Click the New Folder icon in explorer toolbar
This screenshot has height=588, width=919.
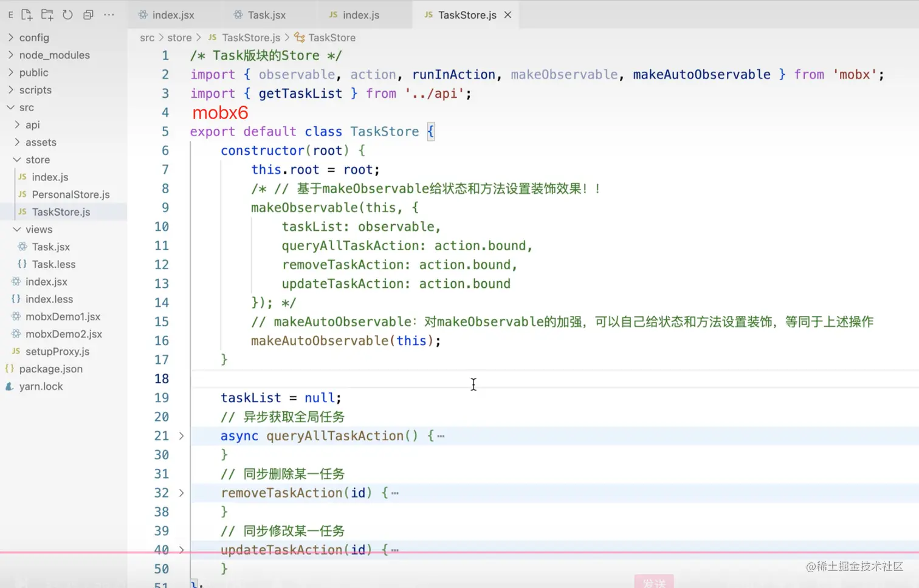pos(47,15)
